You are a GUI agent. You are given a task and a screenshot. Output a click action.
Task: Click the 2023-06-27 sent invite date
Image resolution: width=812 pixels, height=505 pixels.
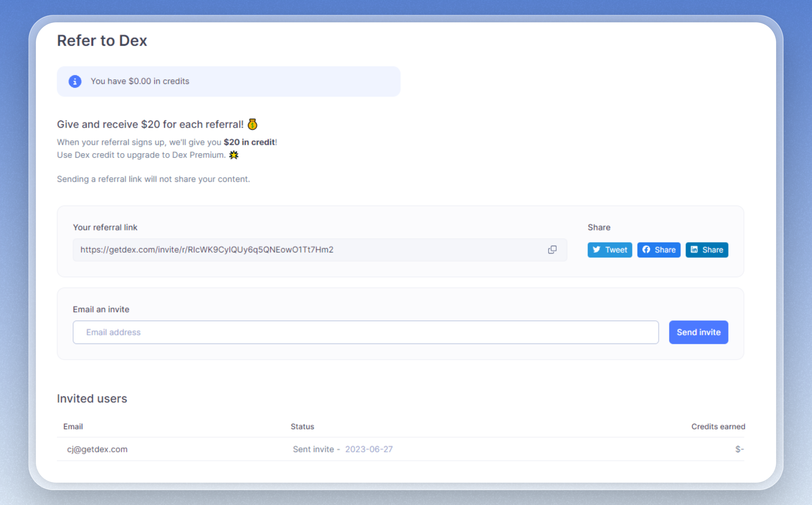coord(369,449)
